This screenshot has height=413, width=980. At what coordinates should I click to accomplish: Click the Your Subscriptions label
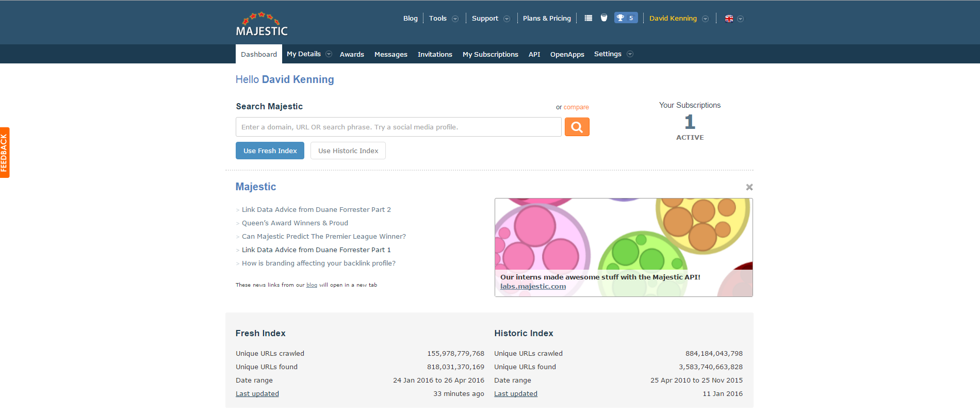[690, 105]
